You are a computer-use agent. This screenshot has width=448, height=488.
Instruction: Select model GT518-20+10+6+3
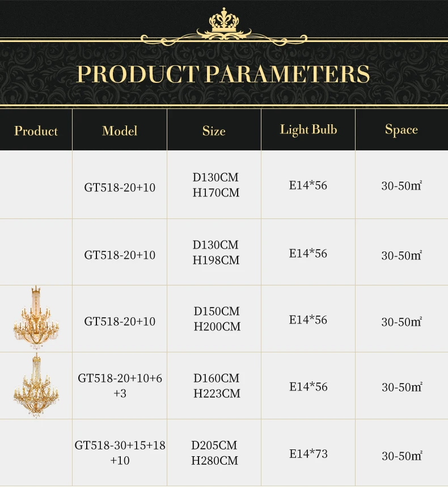click(120, 386)
